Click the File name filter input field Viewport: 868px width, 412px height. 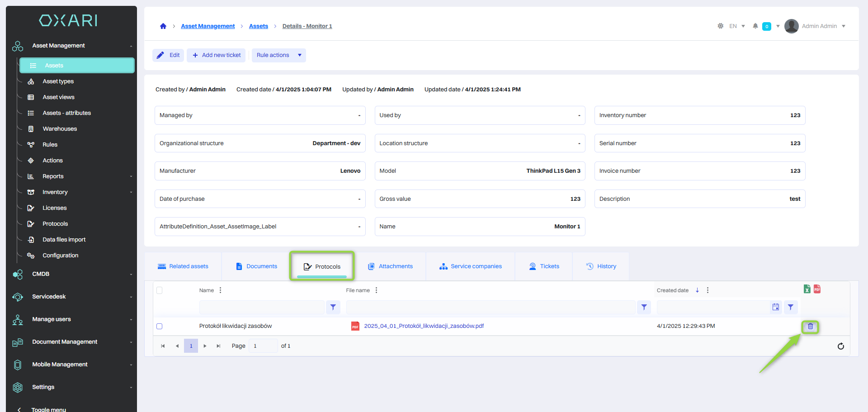pos(491,308)
